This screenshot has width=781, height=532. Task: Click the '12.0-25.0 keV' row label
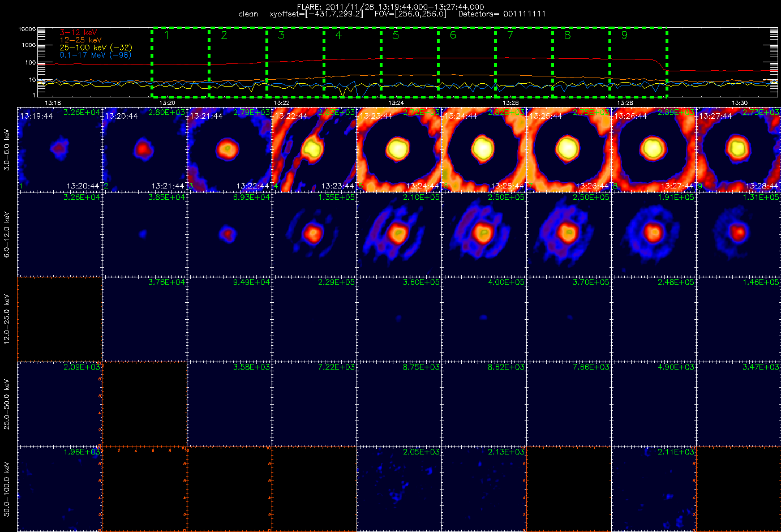(7, 319)
